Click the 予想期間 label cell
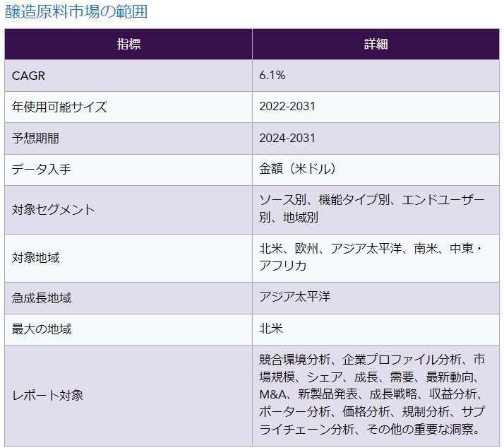The height and width of the screenshot is (448, 504). [x=128, y=138]
